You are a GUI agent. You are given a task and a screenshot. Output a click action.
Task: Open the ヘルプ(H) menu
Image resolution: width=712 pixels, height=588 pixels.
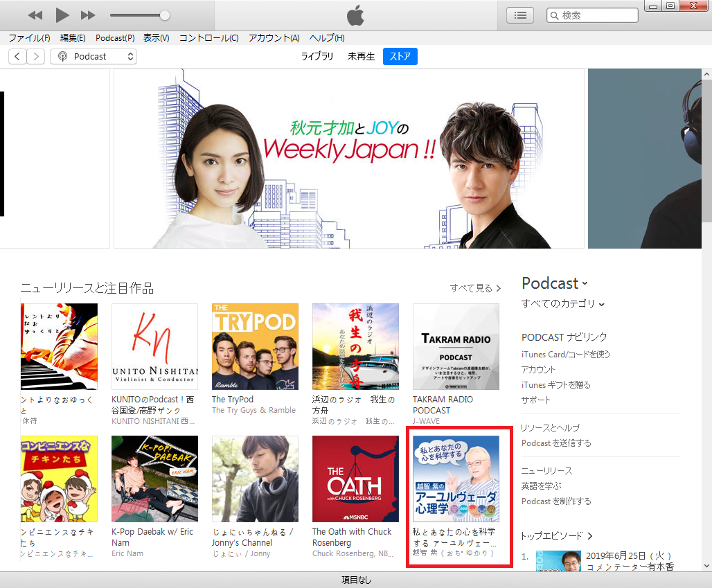[327, 38]
